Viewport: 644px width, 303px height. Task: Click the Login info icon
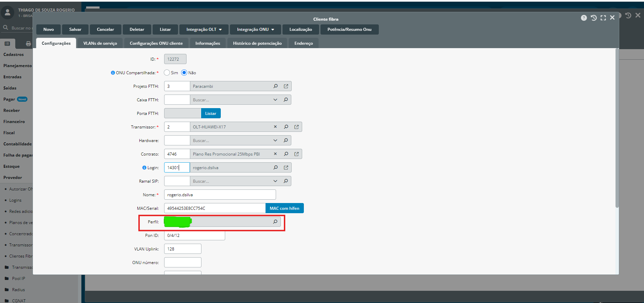[x=144, y=168]
